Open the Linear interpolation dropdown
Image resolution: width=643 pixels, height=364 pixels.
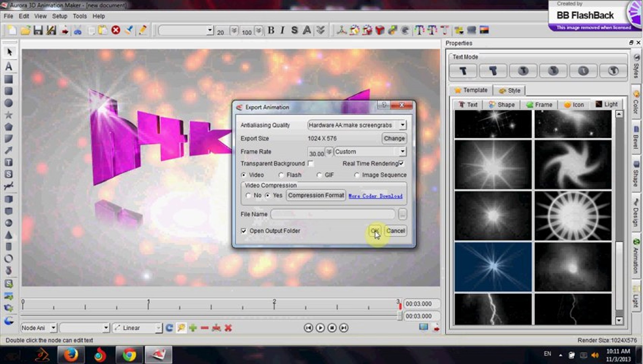[158, 328]
